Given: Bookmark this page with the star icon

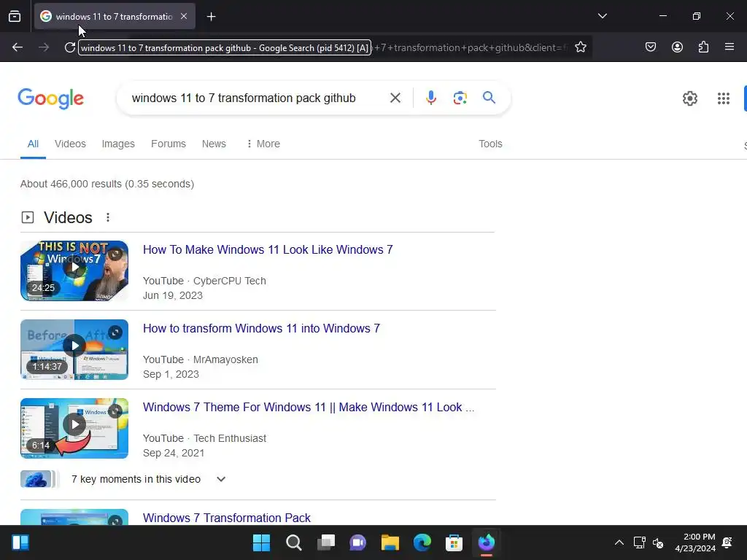Looking at the screenshot, I should point(580,47).
